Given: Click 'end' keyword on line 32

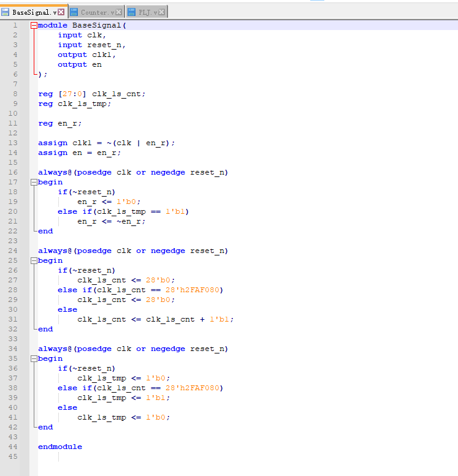Looking at the screenshot, I should tap(45, 329).
